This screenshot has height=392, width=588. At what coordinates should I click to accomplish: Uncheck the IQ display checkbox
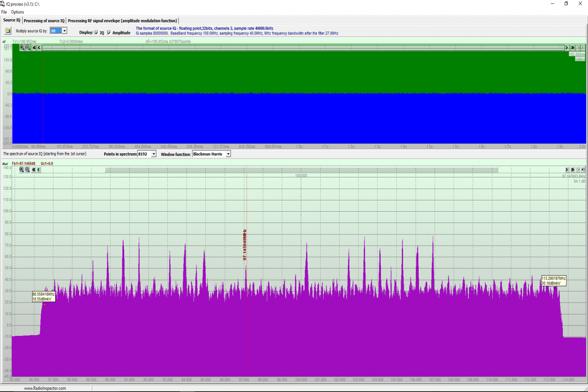tap(96, 33)
